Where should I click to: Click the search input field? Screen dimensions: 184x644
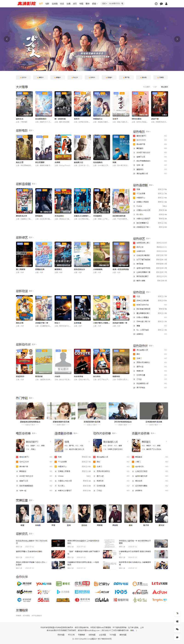(115, 4)
